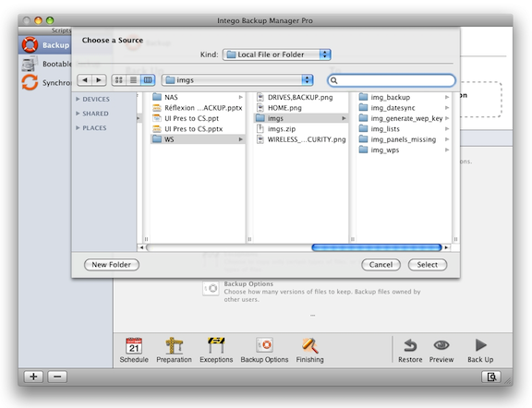Switch file browser to column view
Screen dimensions: 532x408
click(x=148, y=80)
